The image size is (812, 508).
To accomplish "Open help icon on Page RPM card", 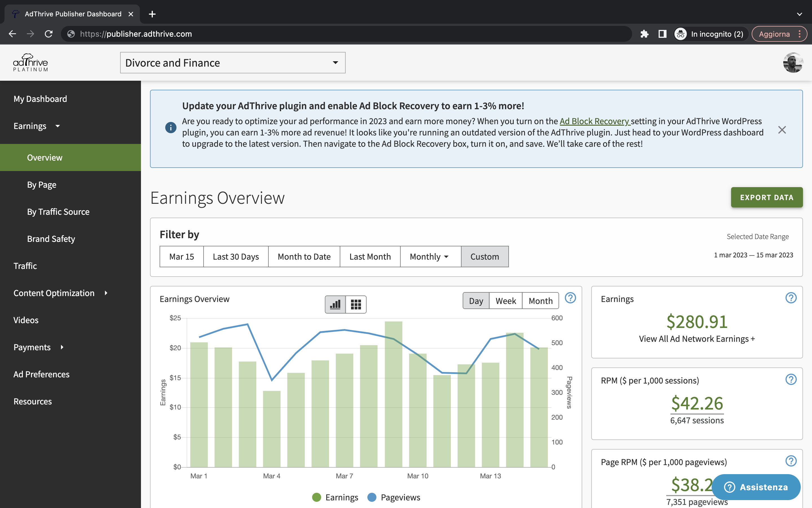I will click(x=791, y=461).
